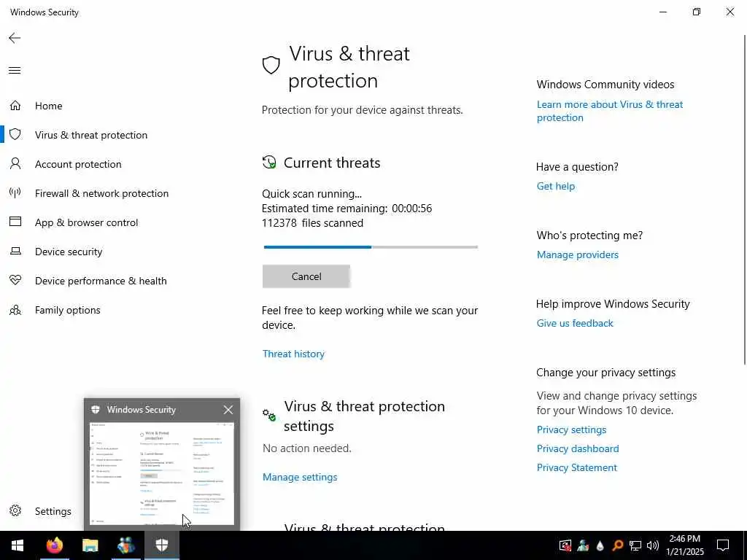This screenshot has height=560, width=747.
Task: Open Firewall & network protection
Action: pyautogui.click(x=101, y=193)
